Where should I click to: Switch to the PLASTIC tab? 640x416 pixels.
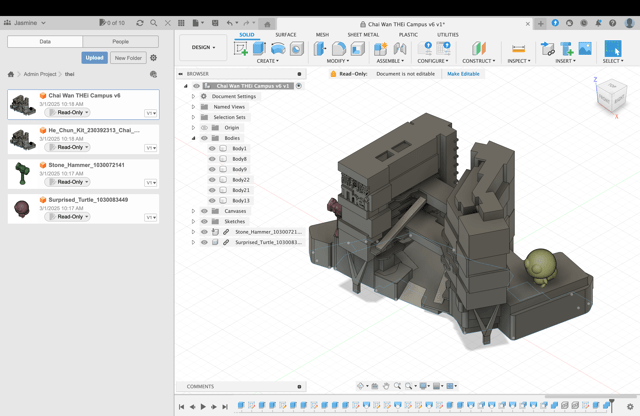pos(408,35)
